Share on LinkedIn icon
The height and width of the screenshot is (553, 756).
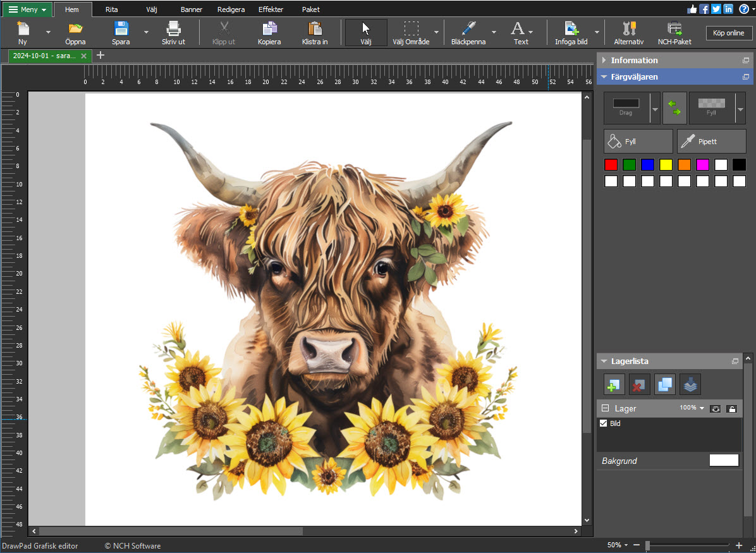coord(728,9)
